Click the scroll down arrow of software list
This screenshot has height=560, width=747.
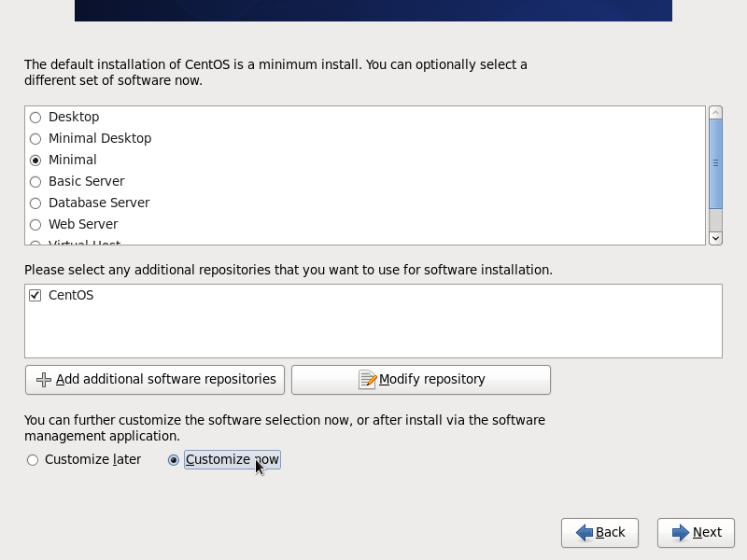point(715,238)
